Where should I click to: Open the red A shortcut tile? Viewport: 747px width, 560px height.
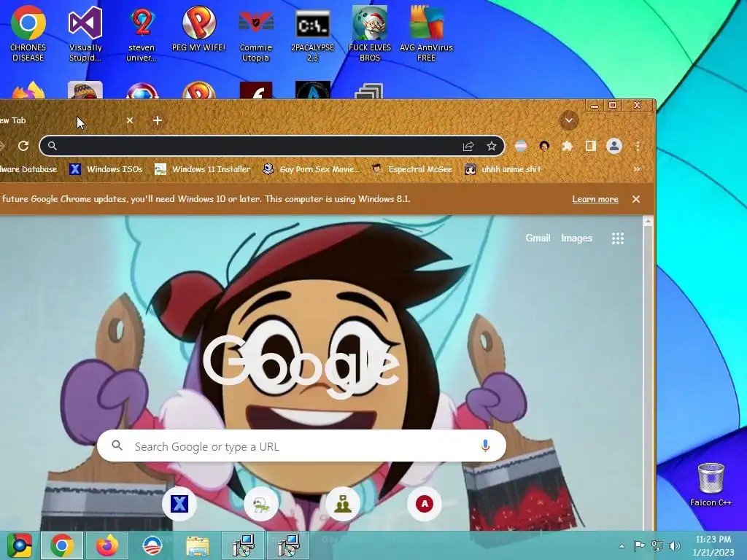click(x=425, y=504)
